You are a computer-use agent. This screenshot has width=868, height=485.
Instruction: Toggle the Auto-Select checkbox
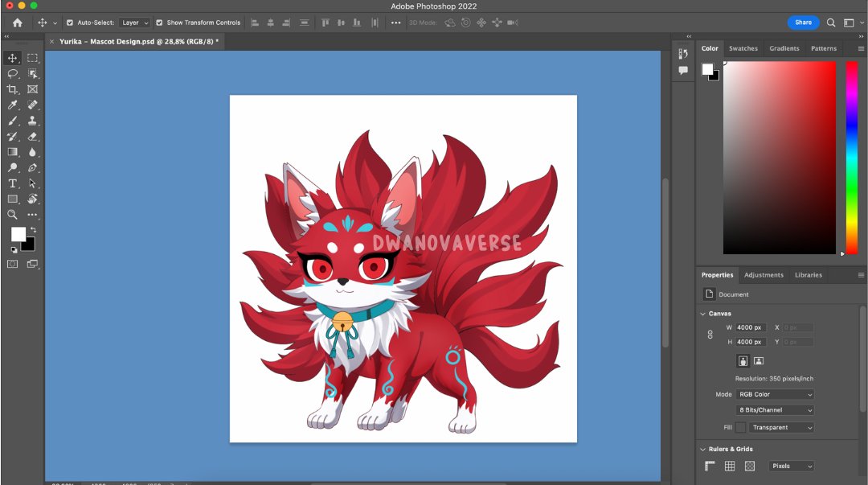(x=70, y=23)
